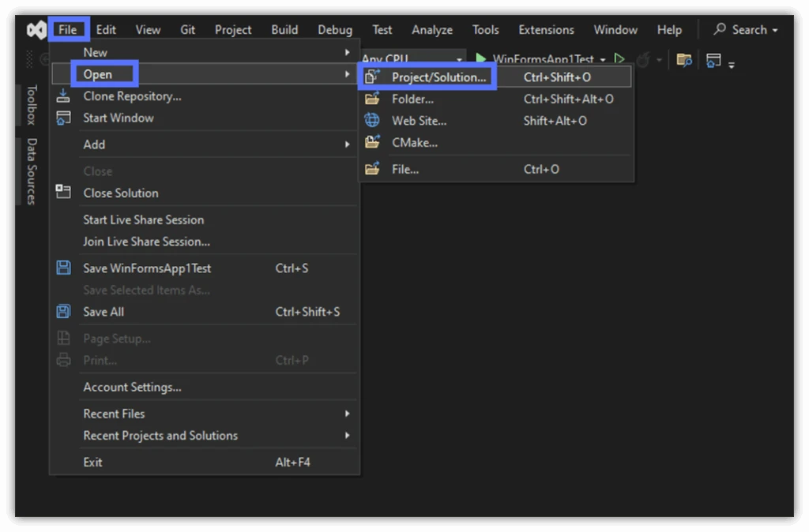
Task: Choose Folder... from Open submenu
Action: click(495, 99)
